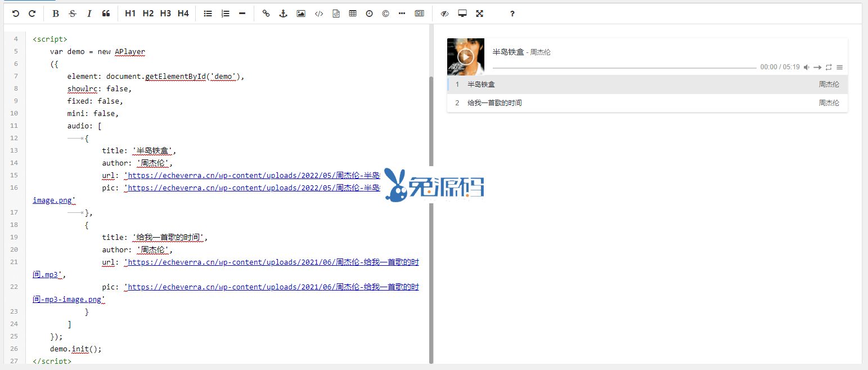Toggle the play order mode arrow
Image resolution: width=868 pixels, height=370 pixels.
point(817,68)
